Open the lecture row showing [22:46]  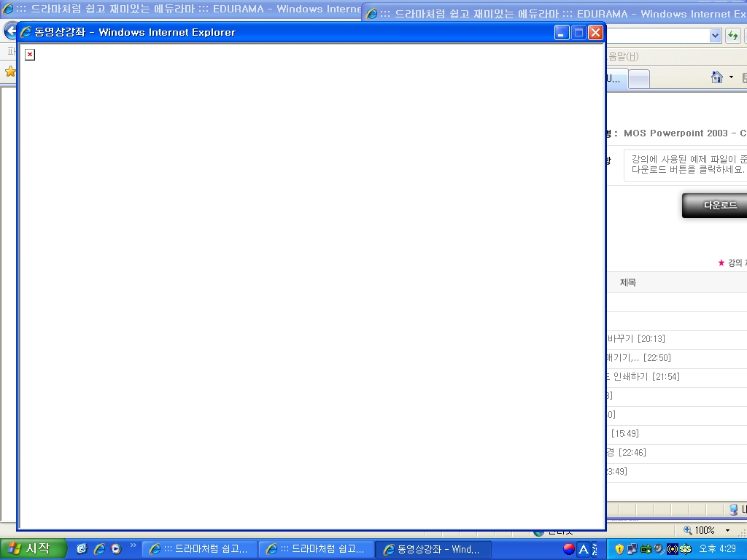point(627,452)
